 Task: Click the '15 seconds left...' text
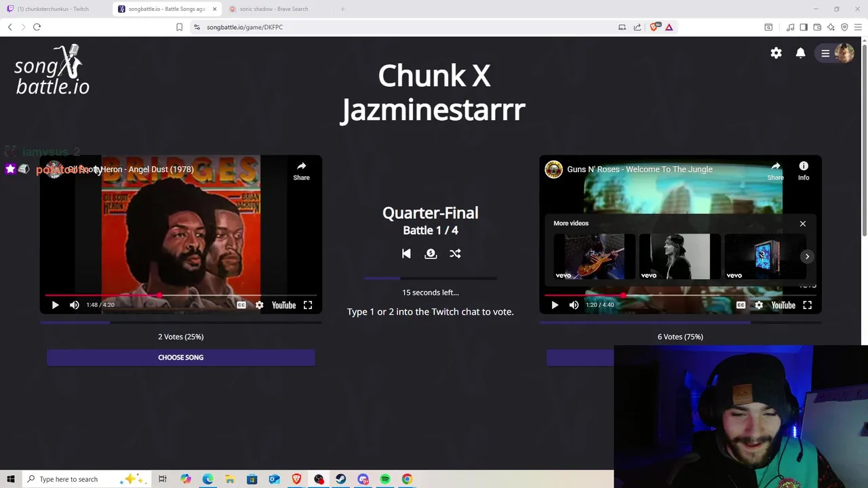431,293
